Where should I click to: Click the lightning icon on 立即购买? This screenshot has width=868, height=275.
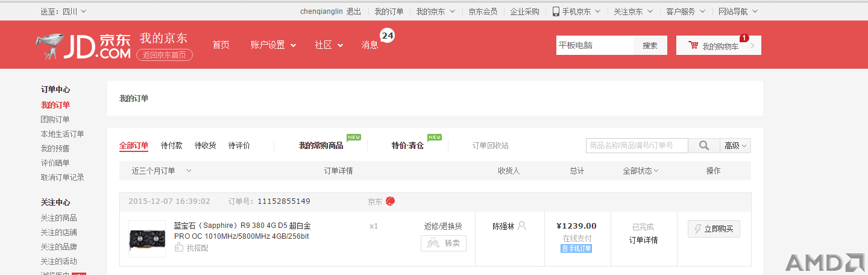point(698,229)
